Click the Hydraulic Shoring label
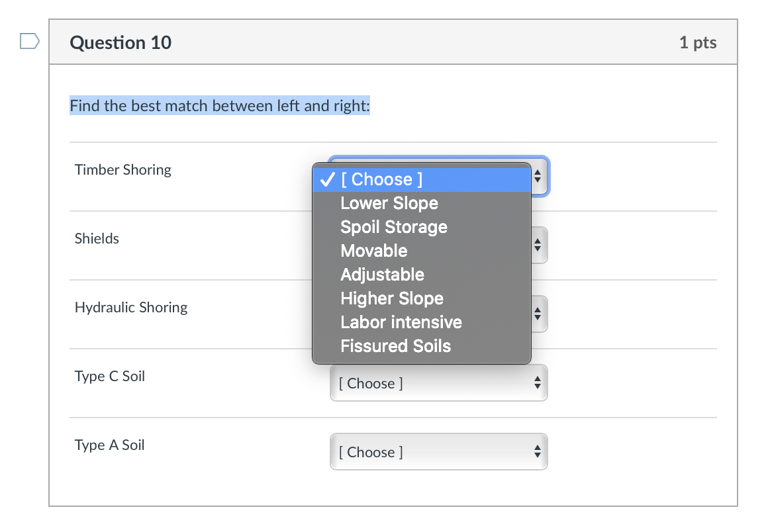Screen dimensions: 768x532 point(131,308)
